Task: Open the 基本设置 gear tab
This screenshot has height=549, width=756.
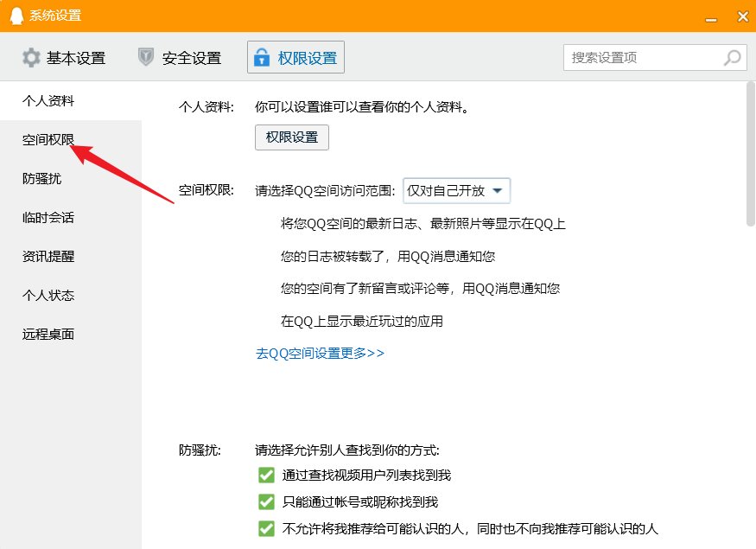Action: point(64,58)
